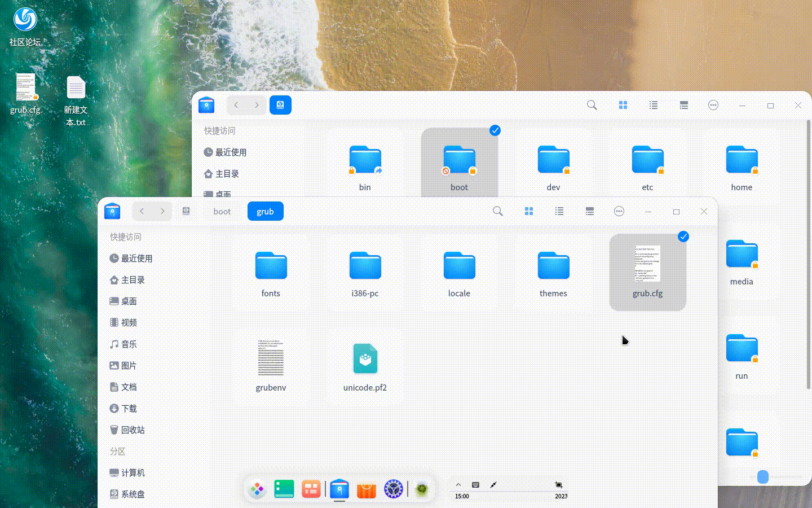Screen dimensions: 812x508
Task: Open the App Store from the dock
Action: (366, 489)
